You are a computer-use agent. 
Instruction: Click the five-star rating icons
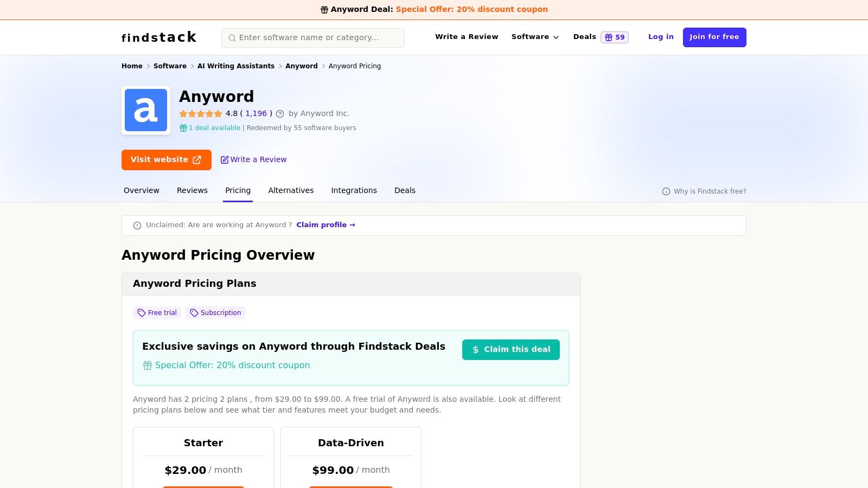click(201, 114)
